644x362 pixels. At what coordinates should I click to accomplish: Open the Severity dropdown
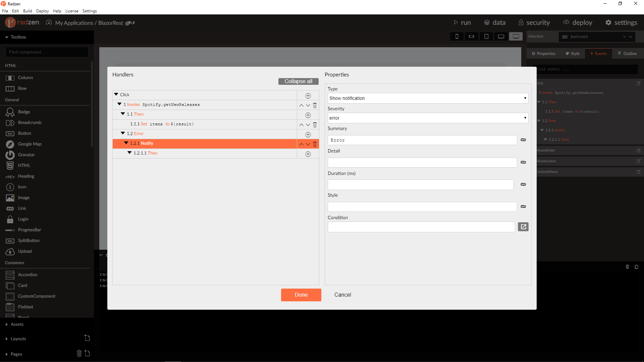428,118
